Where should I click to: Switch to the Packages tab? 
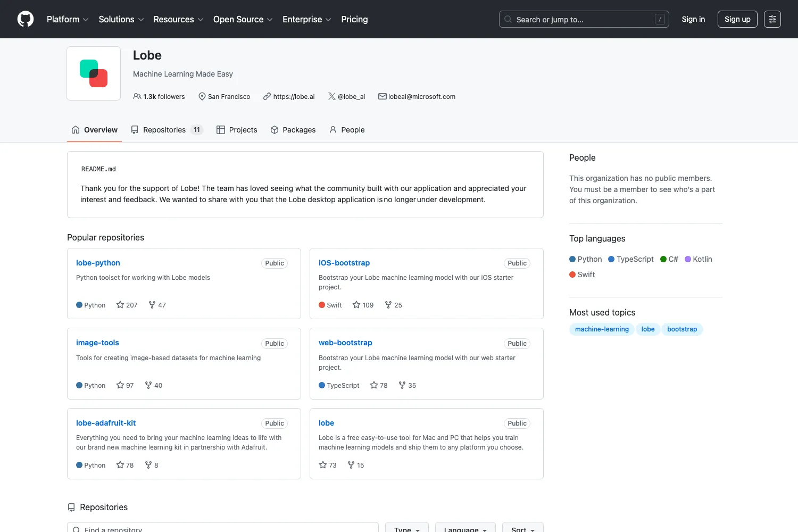tap(293, 130)
